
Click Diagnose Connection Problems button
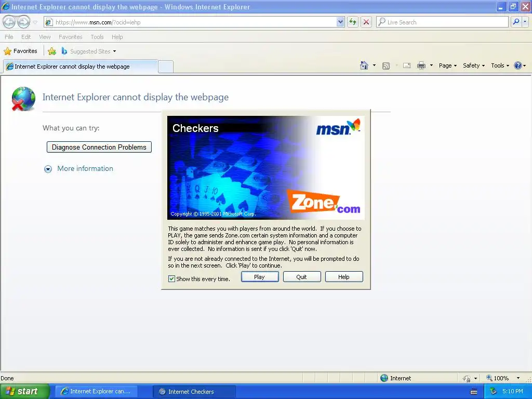[x=99, y=147]
